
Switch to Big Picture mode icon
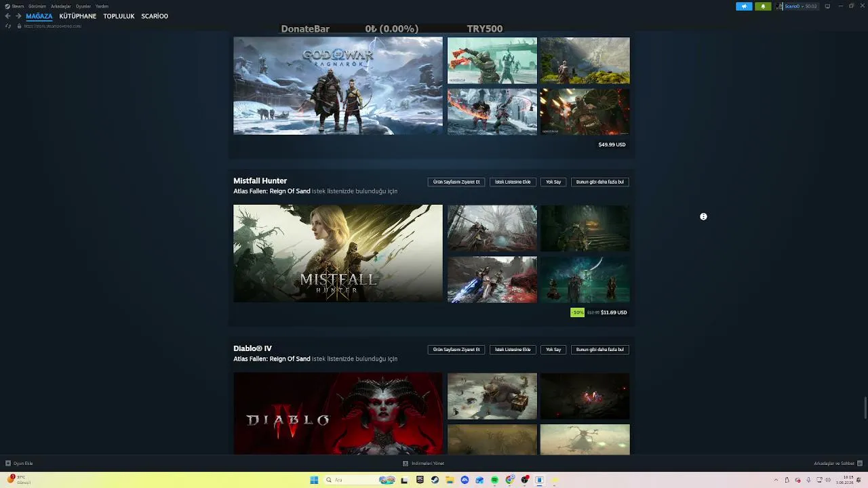pyautogui.click(x=827, y=6)
